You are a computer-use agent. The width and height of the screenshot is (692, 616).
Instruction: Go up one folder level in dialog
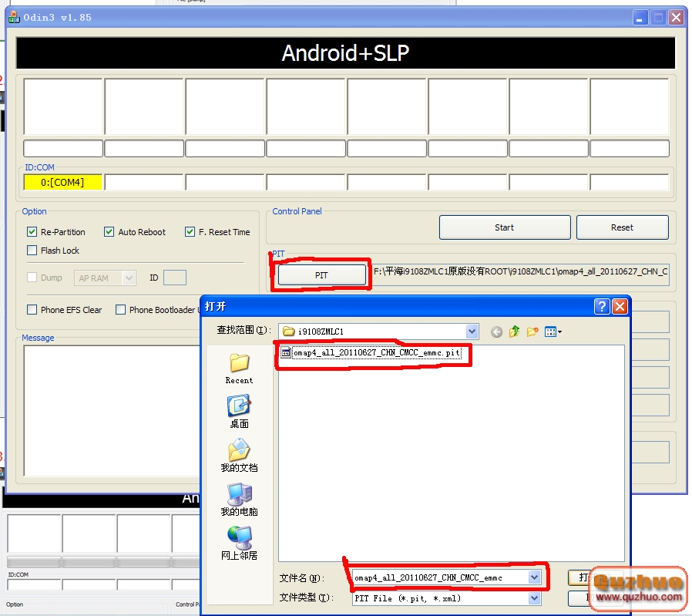[x=514, y=332]
